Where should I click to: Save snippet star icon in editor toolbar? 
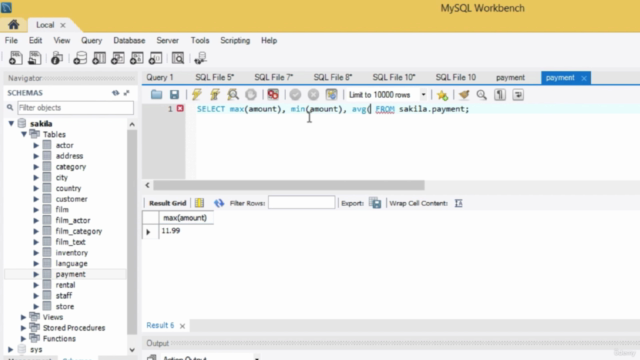tap(442, 95)
